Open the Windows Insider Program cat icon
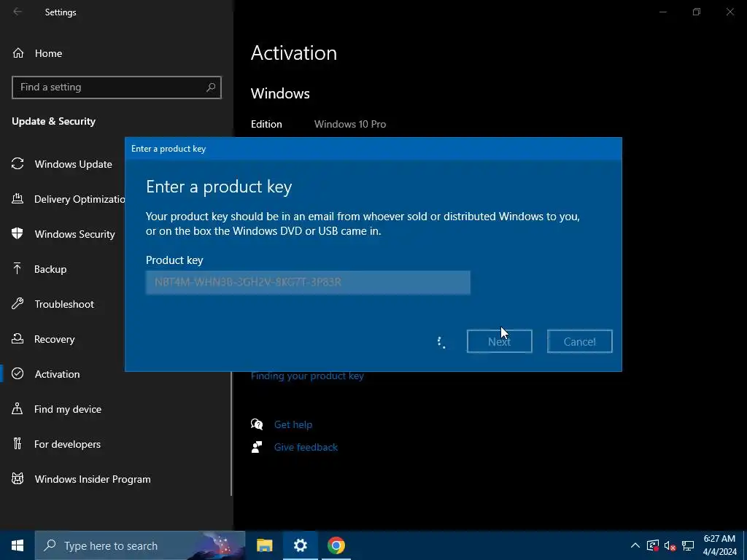Viewport: 747px width, 560px height. point(18,478)
